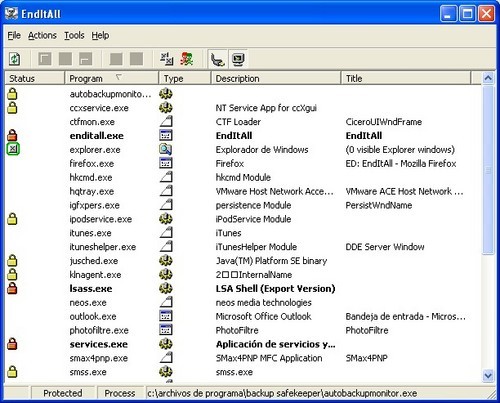500x403 pixels.
Task: Click the scrollbar down arrow
Action: 488,375
